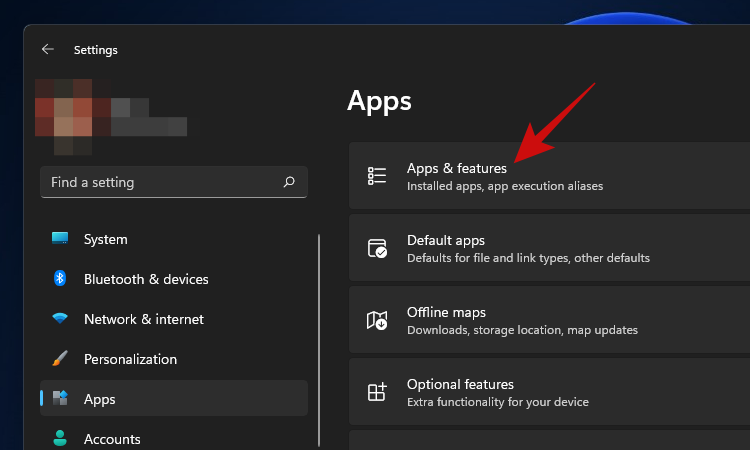750x450 pixels.
Task: Click the Accounts person icon
Action: [x=60, y=438]
